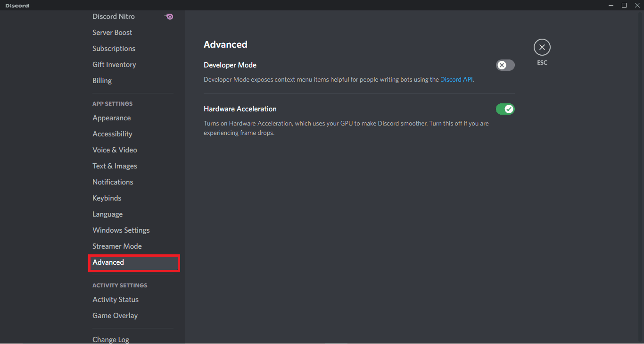Viewport: 644px width, 344px height.
Task: Open the Appearance settings
Action: [x=111, y=117]
